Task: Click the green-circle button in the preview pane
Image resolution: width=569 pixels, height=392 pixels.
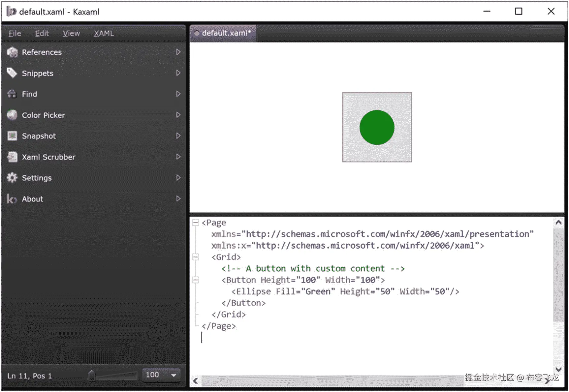Action: click(377, 128)
